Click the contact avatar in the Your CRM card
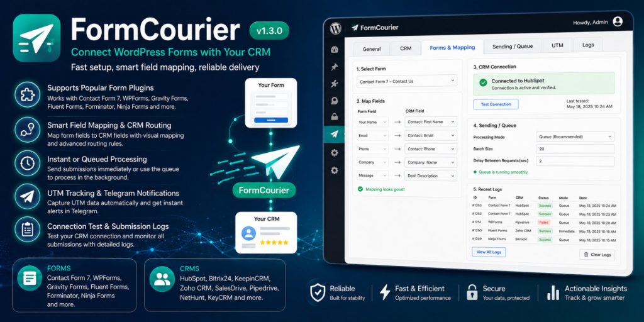644x322 pixels. pos(248,233)
